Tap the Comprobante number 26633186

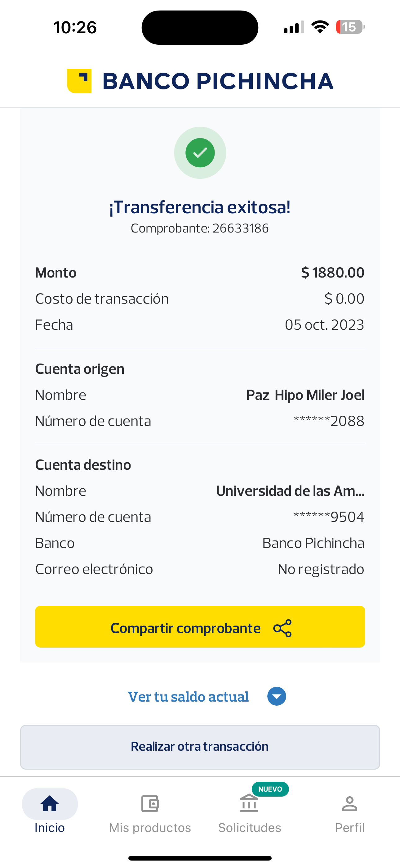coord(240,228)
